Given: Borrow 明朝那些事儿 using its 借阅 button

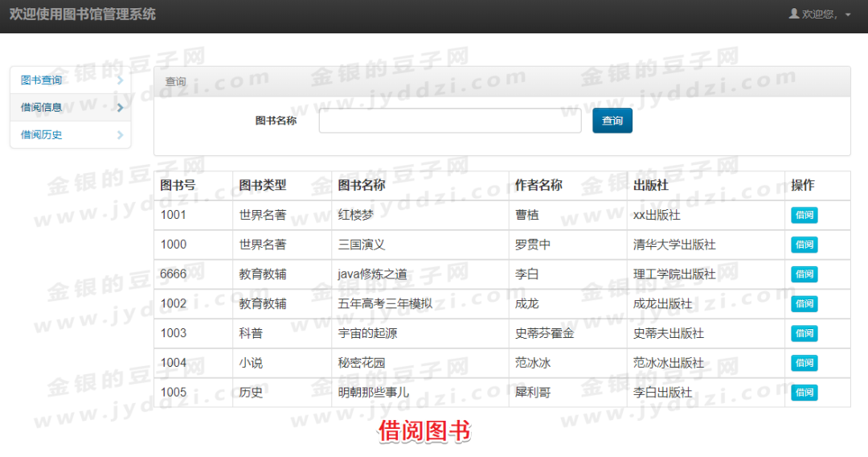Looking at the screenshot, I should click(x=804, y=393).
